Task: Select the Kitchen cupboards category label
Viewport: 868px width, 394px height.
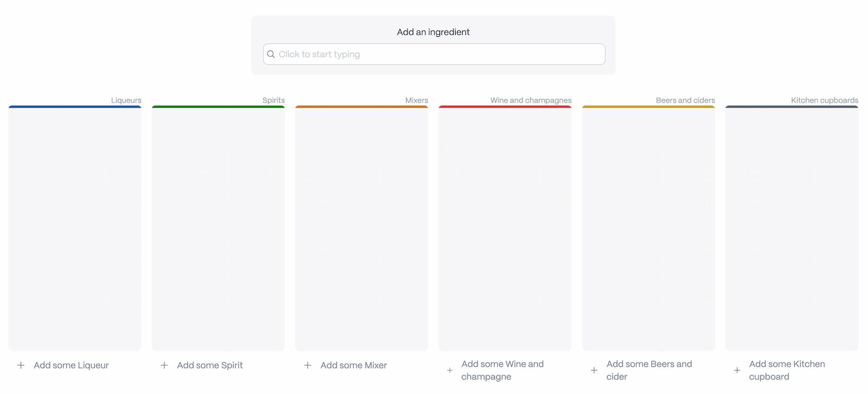Action: (824, 100)
